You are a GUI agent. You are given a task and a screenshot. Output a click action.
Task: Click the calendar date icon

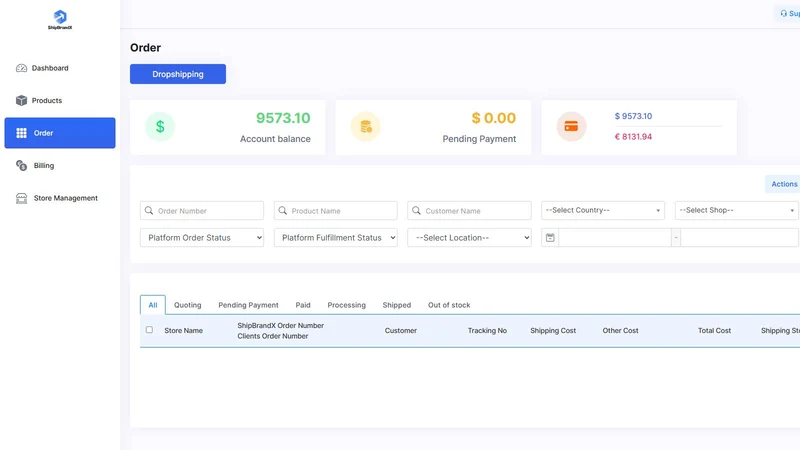coord(550,238)
